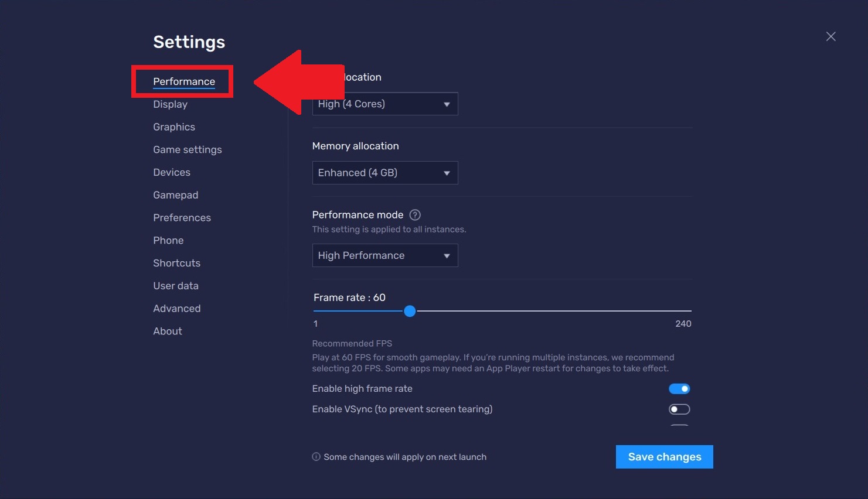
Task: Click the Frame rate slider handle
Action: pos(409,311)
